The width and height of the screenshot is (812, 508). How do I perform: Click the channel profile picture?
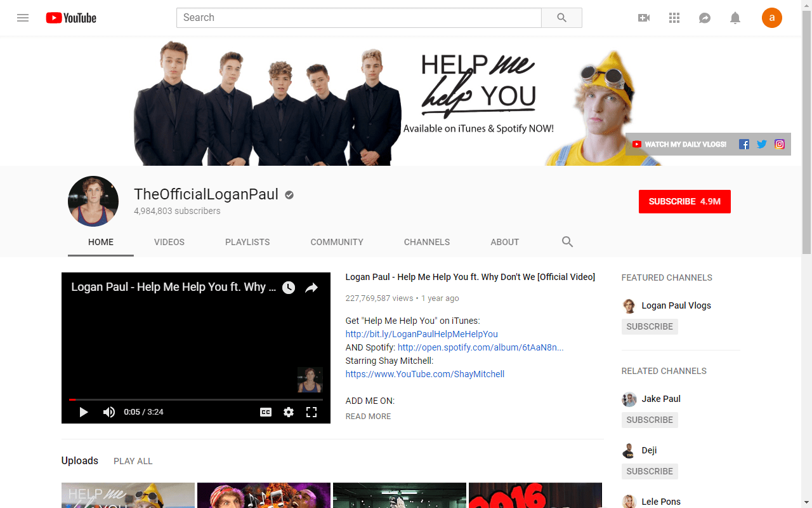pyautogui.click(x=93, y=201)
